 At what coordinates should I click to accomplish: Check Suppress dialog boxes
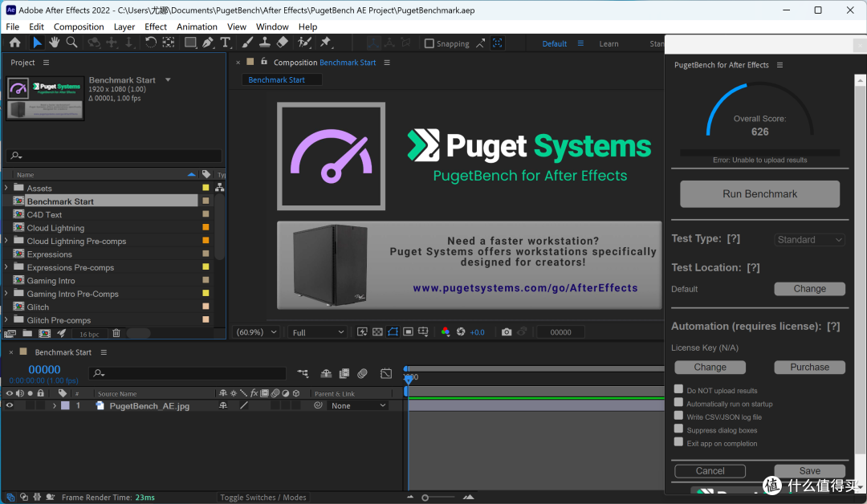tap(678, 429)
